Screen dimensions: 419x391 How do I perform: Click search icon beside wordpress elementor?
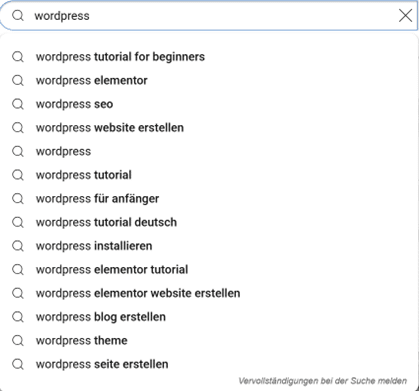(x=18, y=80)
